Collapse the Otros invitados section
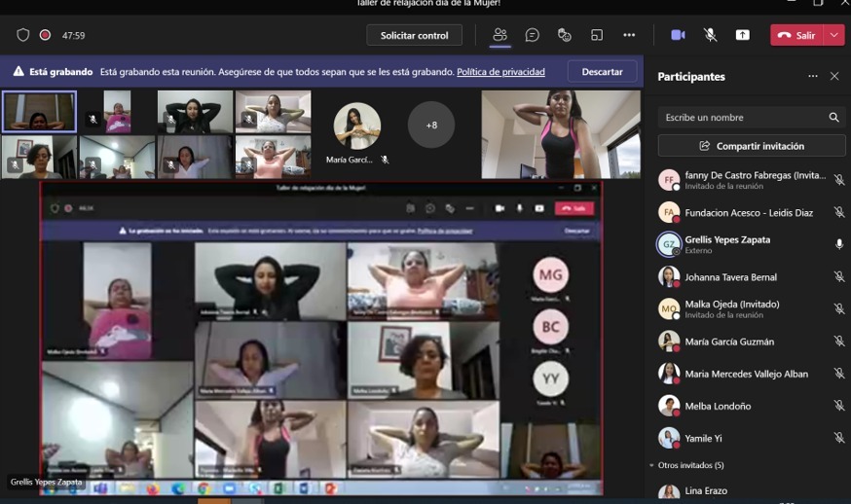Image resolution: width=851 pixels, height=504 pixels. coord(650,465)
